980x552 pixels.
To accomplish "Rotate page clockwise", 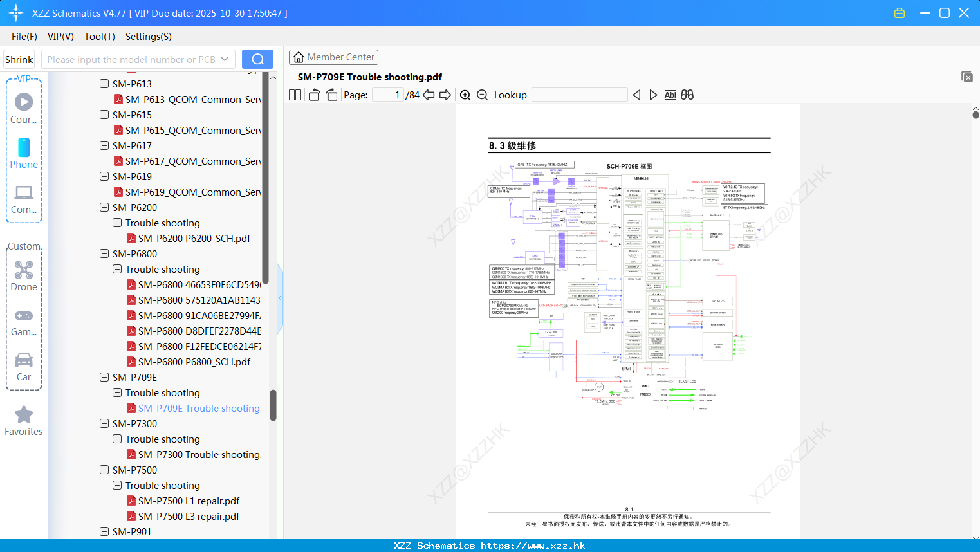I will pyautogui.click(x=331, y=95).
